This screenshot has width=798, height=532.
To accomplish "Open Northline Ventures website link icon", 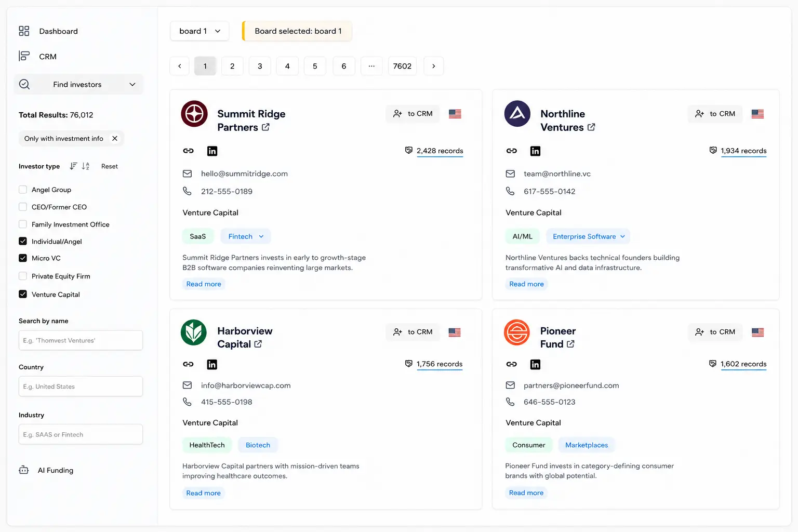I will pos(511,151).
